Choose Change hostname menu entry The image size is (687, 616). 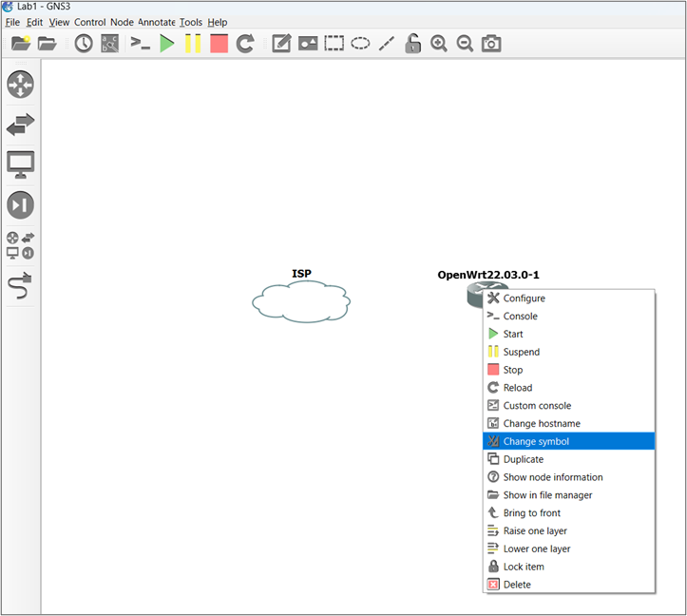click(569, 424)
